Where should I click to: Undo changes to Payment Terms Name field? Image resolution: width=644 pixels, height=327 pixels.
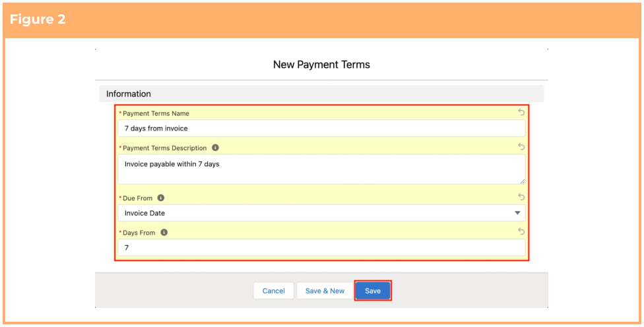(x=521, y=112)
